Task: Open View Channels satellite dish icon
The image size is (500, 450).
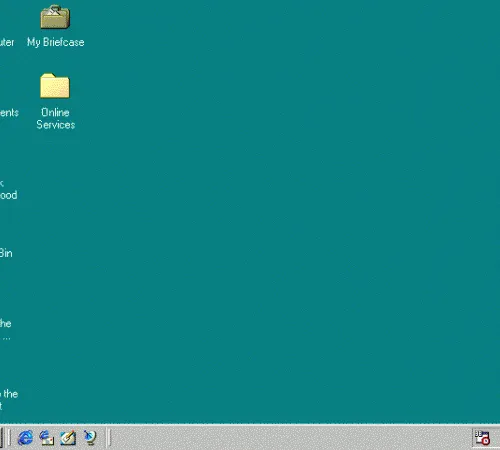Action: 90,437
